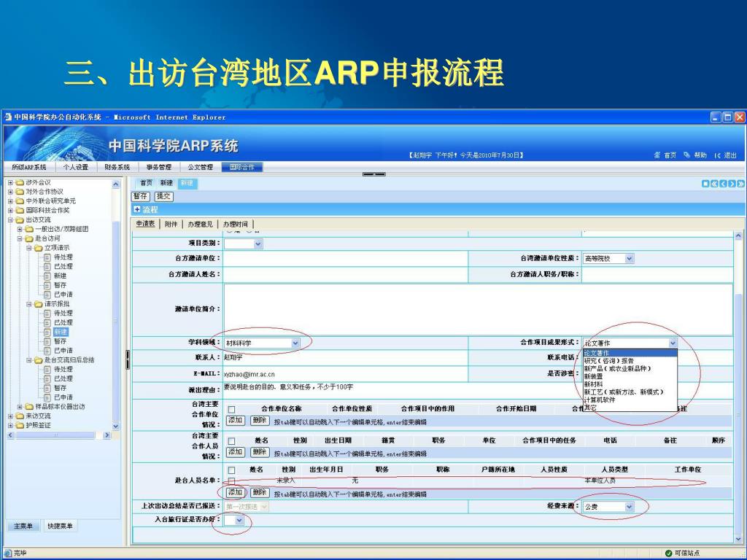Viewport: 747px width, 560px height.
Task: Click the single-right next arrow icon
Action: [732, 183]
